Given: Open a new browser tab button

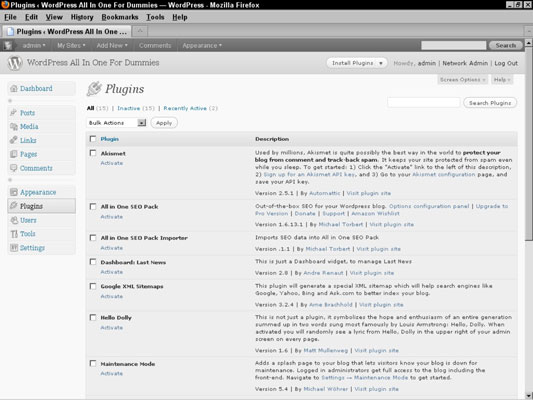Looking at the screenshot, I should 140,31.
